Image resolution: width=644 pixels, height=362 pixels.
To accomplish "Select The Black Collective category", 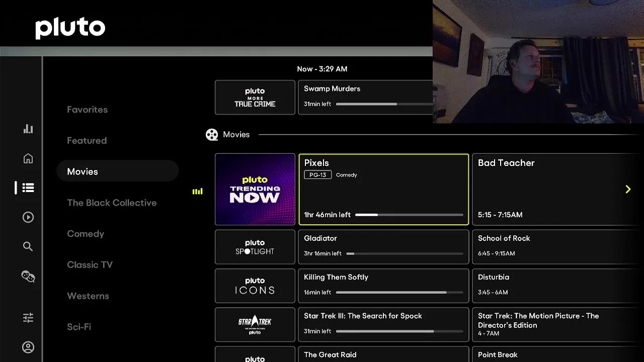I will [112, 203].
